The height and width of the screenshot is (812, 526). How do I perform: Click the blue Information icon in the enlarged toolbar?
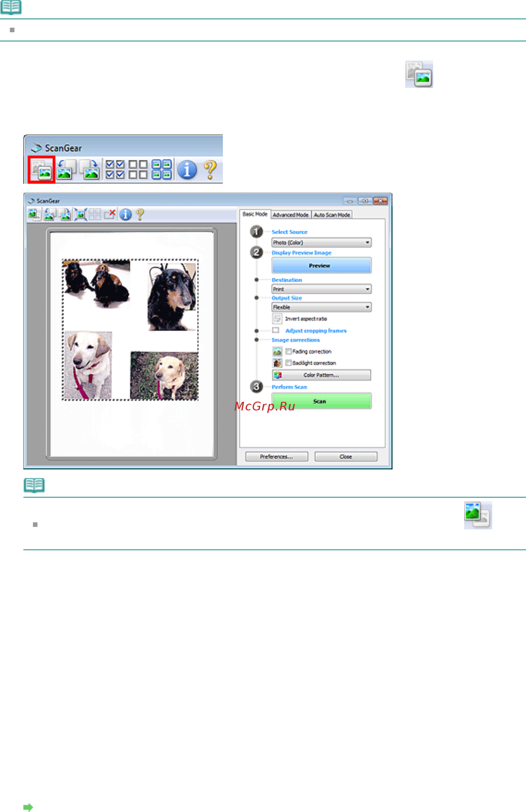[x=187, y=170]
